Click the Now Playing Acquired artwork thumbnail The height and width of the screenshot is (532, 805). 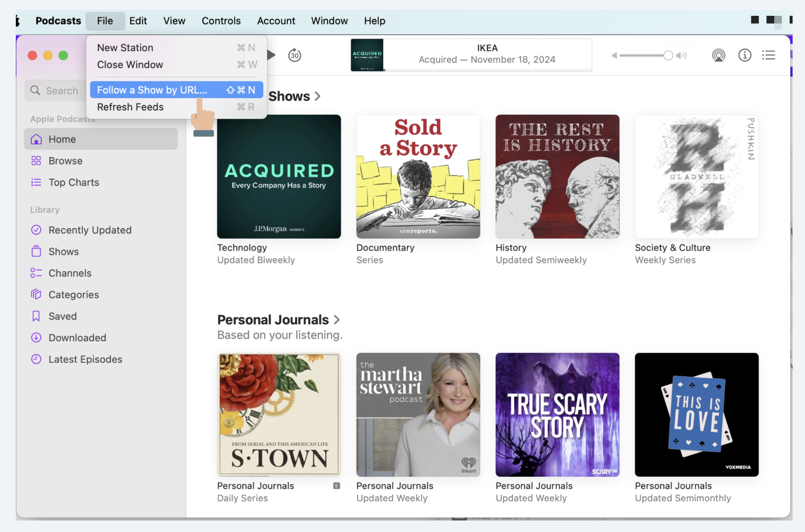pos(367,55)
